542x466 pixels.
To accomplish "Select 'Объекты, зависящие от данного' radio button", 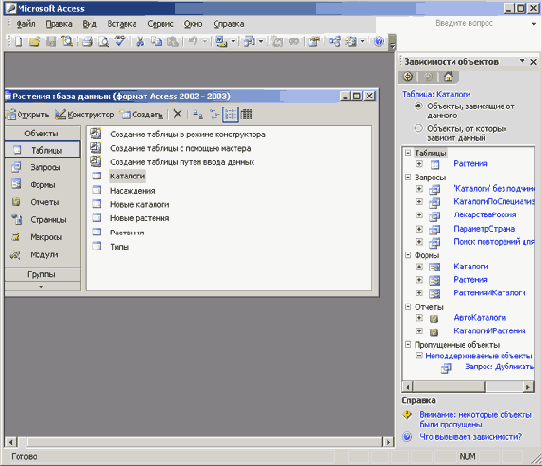I will point(418,106).
